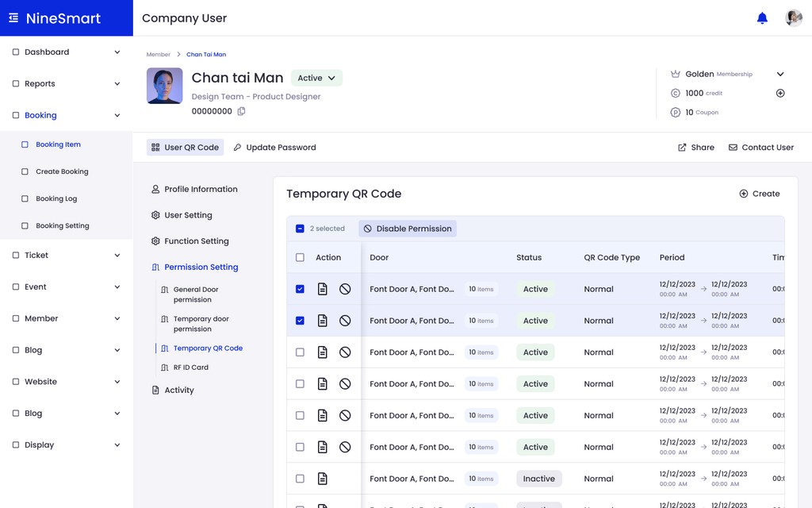Open user avatar in top right
The image size is (812, 508).
[793, 18]
